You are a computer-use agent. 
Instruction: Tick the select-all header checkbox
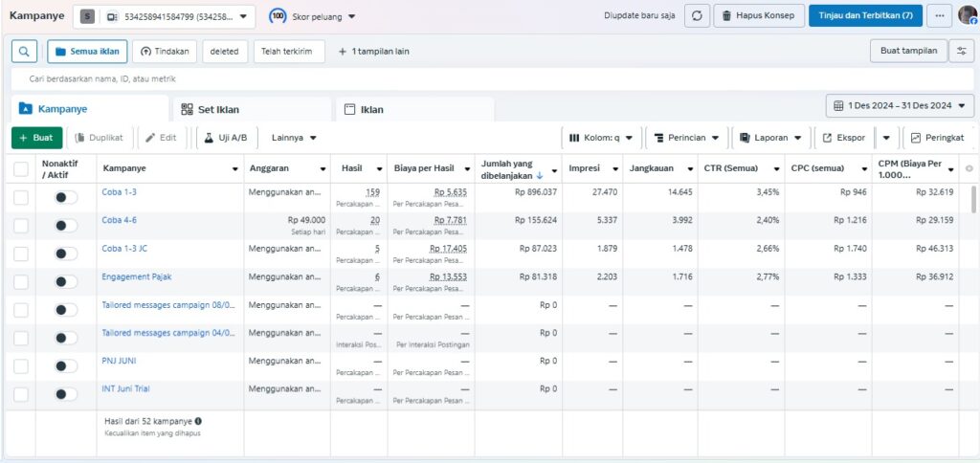click(x=21, y=169)
